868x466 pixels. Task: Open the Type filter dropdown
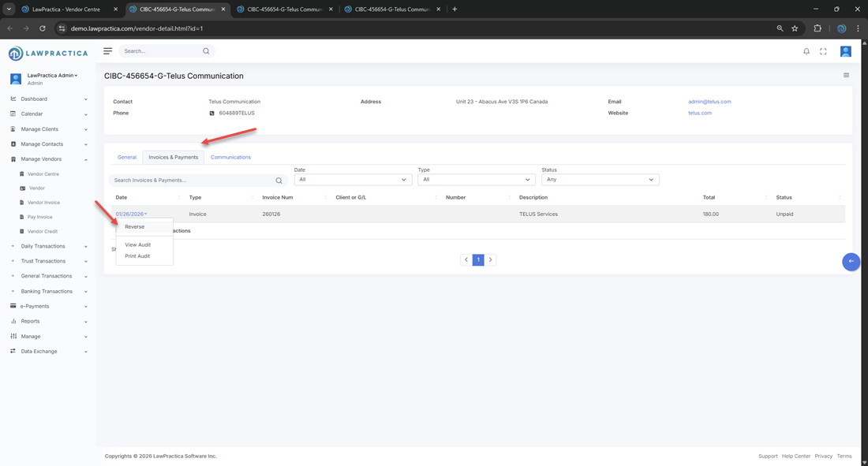(x=476, y=180)
